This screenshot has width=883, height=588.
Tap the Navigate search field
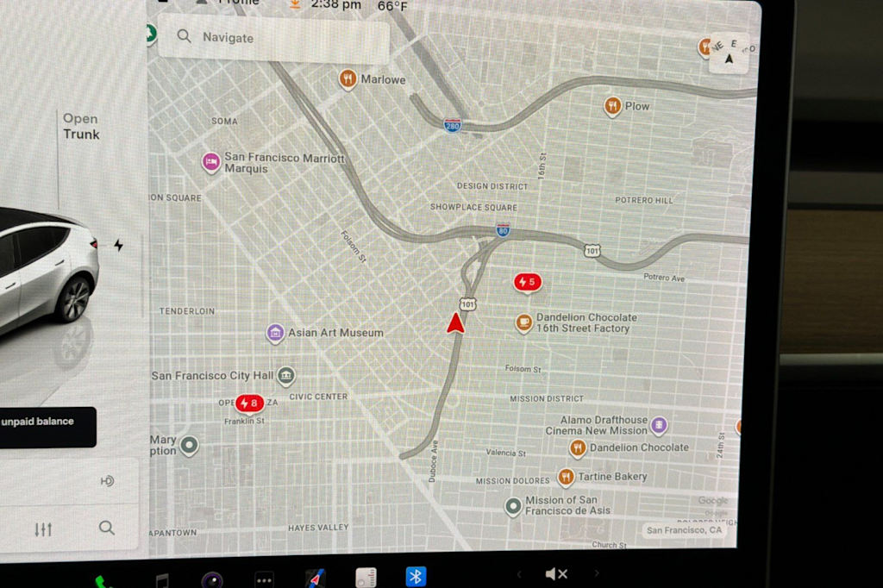[273, 38]
